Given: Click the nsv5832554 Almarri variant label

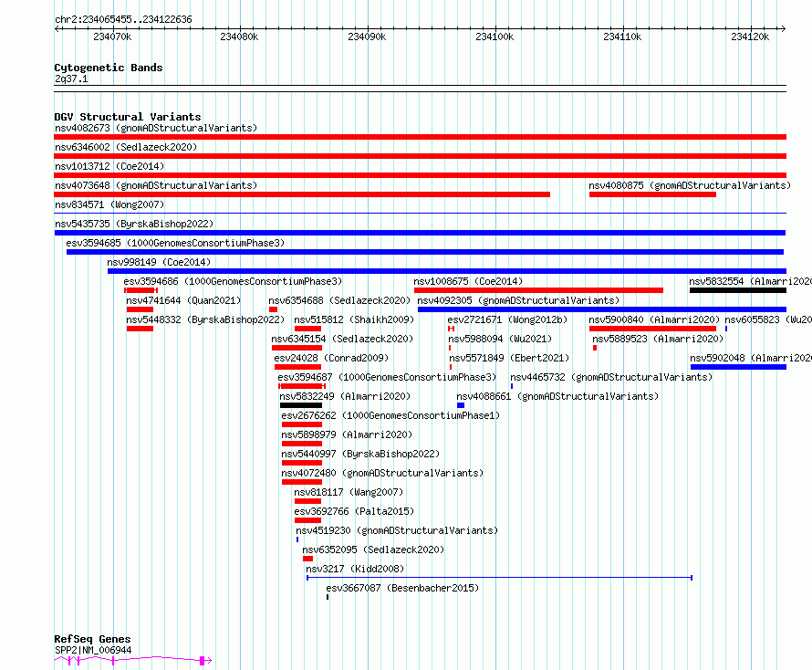Looking at the screenshot, I should coord(750,281).
